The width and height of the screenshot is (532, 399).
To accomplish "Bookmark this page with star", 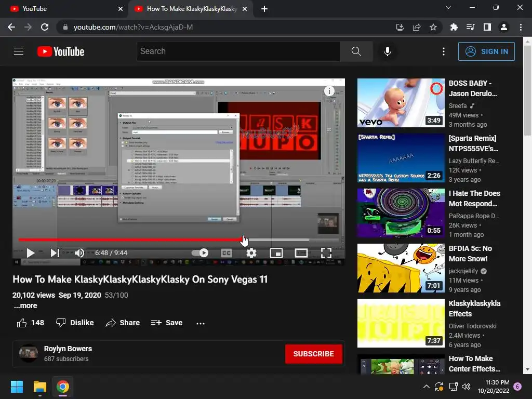I will point(433,27).
